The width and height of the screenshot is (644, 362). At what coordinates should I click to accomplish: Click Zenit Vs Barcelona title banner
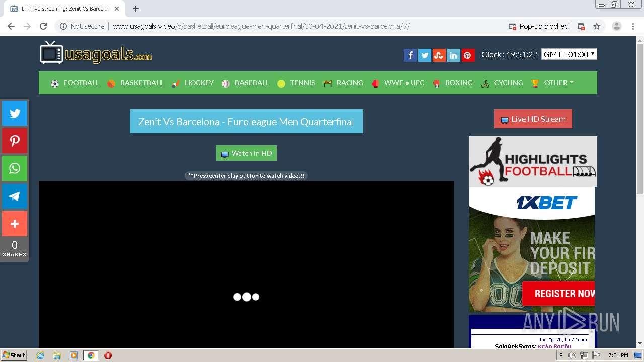[246, 122]
